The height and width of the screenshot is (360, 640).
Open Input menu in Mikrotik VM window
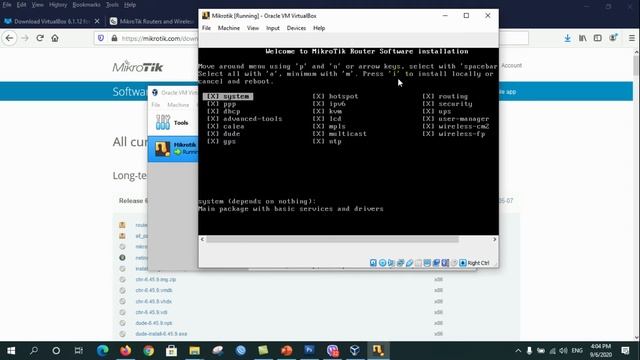point(273,28)
